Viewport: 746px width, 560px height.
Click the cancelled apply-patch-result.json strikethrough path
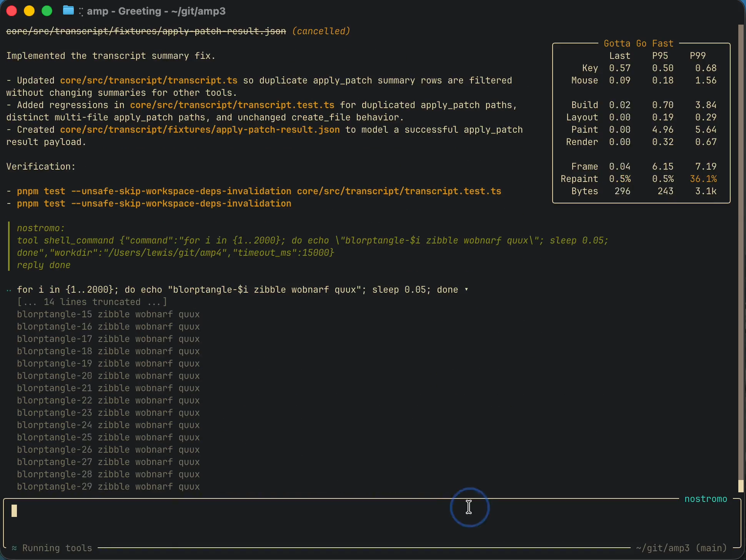point(146,31)
